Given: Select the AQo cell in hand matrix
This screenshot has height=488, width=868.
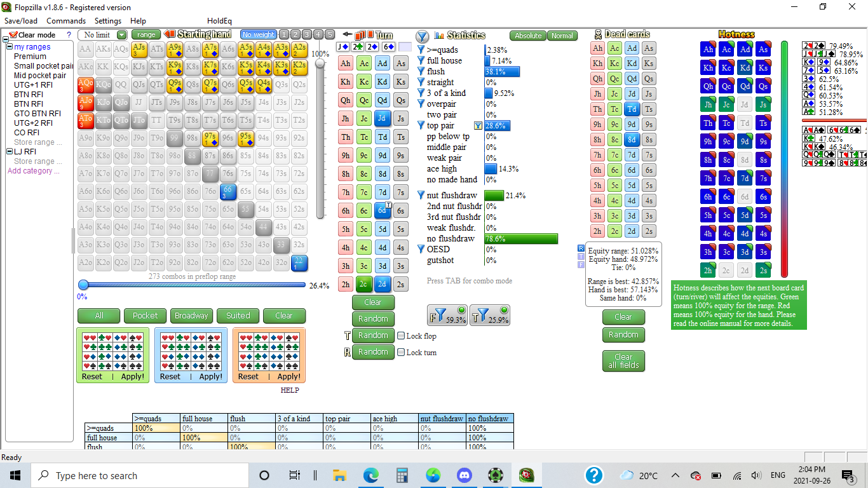Looking at the screenshot, I should coord(86,85).
